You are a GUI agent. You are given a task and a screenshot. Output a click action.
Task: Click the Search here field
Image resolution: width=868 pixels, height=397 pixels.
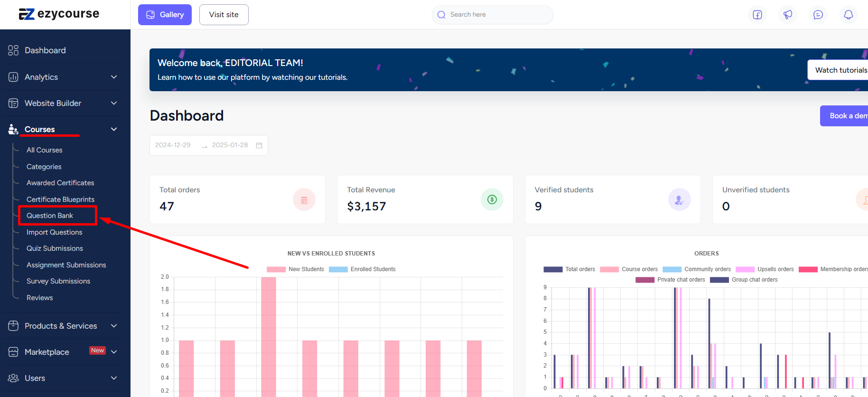(x=493, y=15)
